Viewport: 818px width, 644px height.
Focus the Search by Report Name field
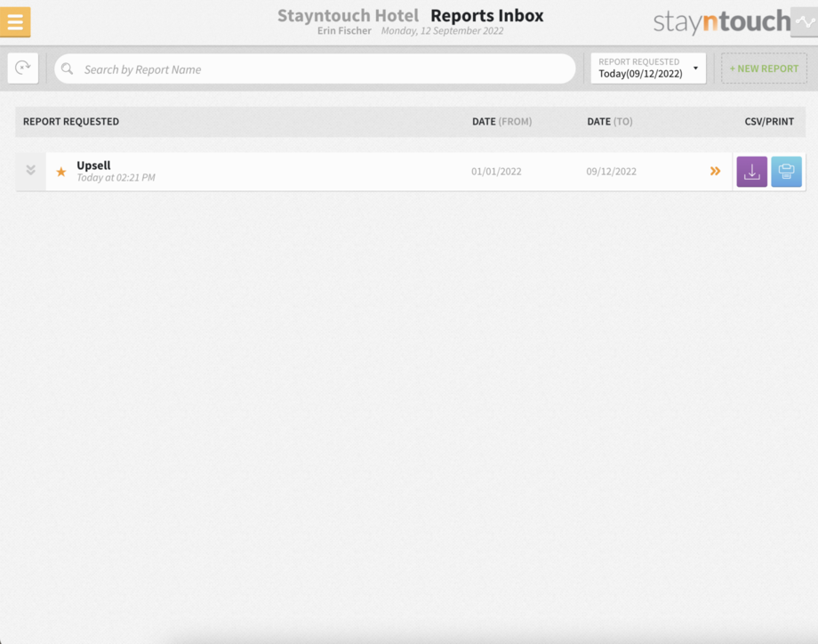pos(315,68)
